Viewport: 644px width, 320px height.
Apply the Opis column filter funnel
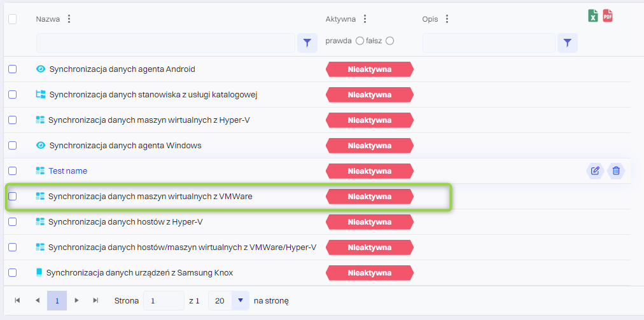[568, 43]
